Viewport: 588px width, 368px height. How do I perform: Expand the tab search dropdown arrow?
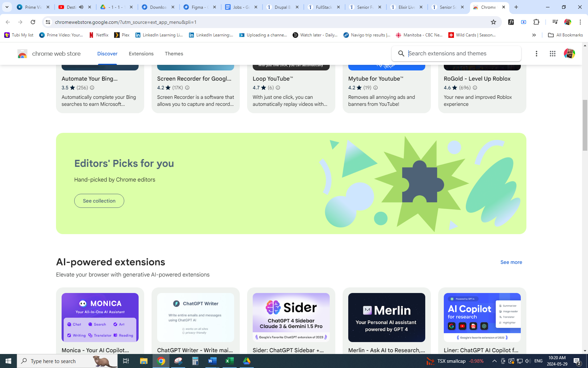tap(7, 7)
